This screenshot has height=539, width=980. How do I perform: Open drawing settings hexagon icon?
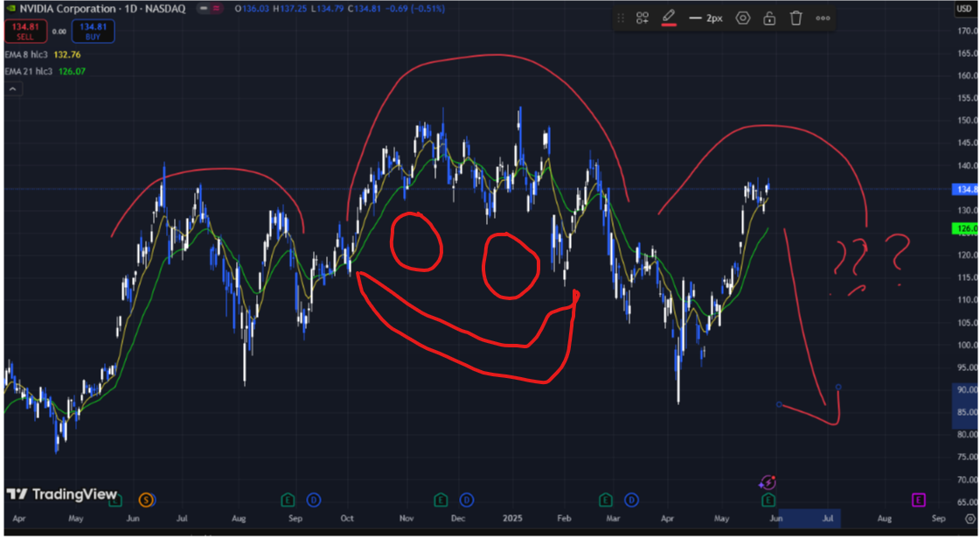click(742, 18)
